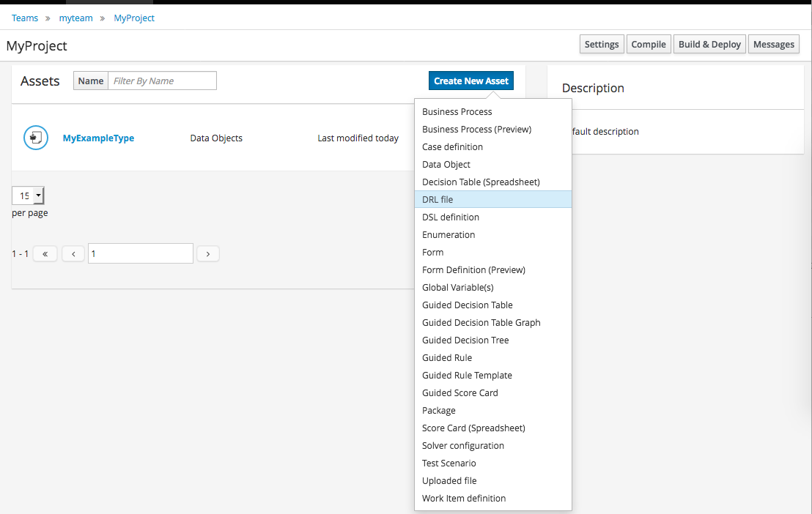
Task: Click the Build & Deploy button
Action: (709, 45)
